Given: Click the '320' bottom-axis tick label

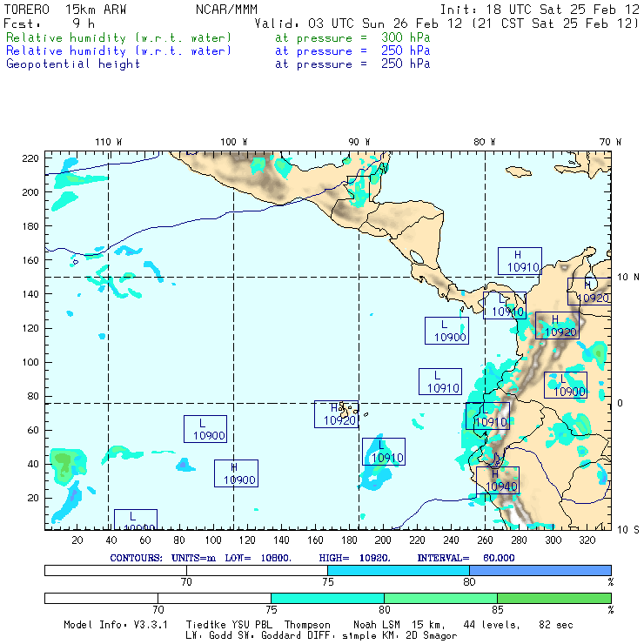Looking at the screenshot, I should coord(587,540).
